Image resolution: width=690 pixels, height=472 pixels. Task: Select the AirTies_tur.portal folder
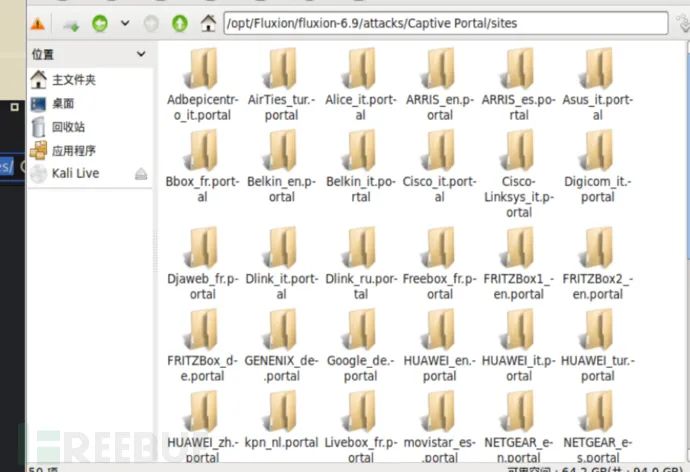point(282,85)
